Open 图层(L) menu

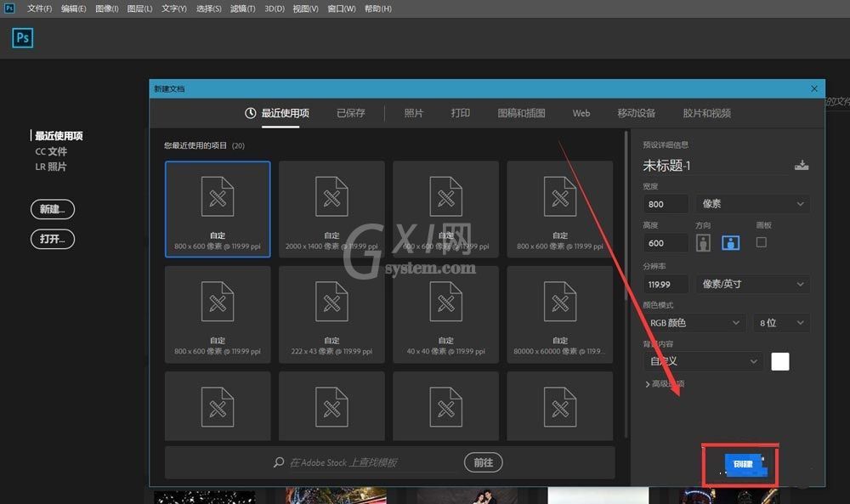coord(140,8)
